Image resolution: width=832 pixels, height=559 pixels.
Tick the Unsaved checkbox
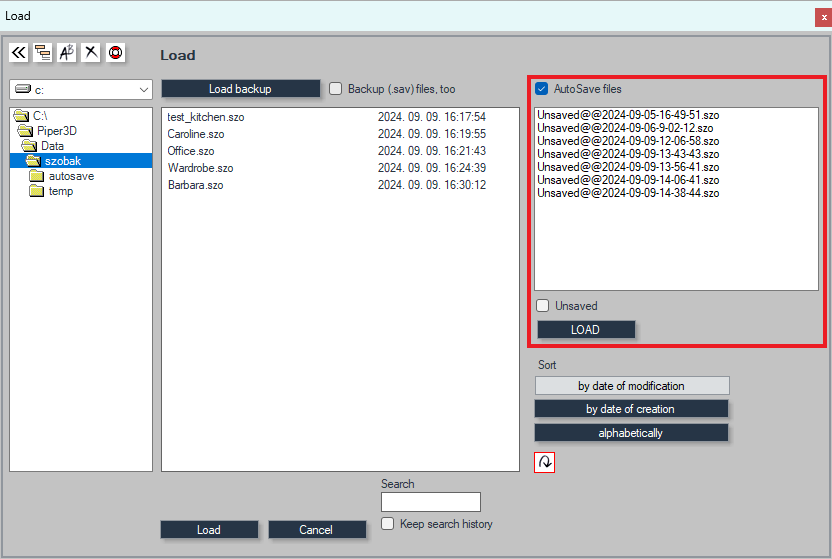point(542,305)
